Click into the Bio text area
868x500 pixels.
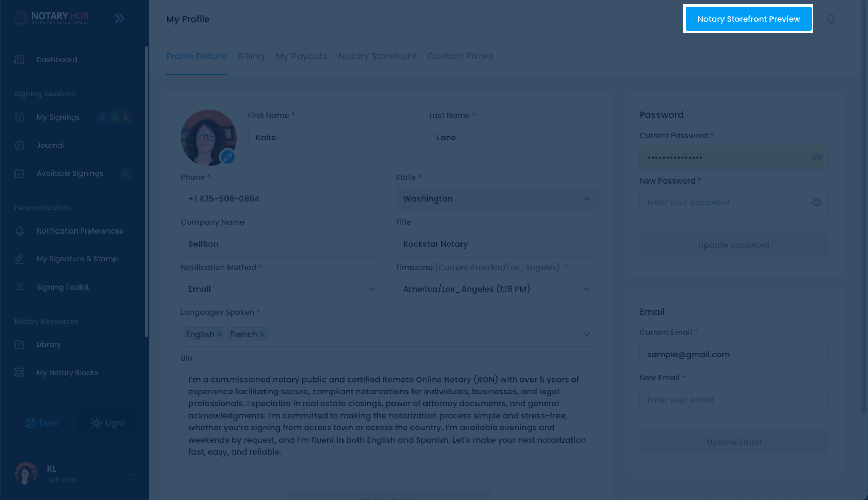coord(390,419)
